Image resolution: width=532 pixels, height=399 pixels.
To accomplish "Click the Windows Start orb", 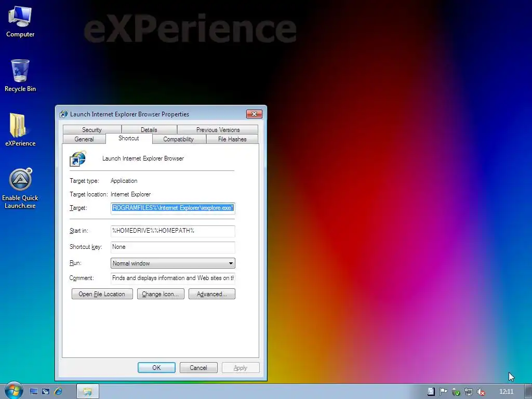I will tap(14, 391).
